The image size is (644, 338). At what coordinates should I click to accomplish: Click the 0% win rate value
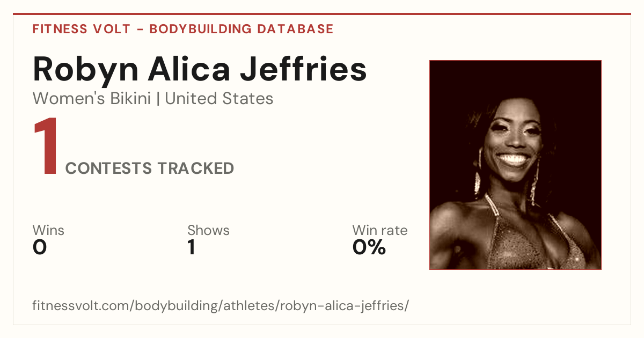(369, 247)
